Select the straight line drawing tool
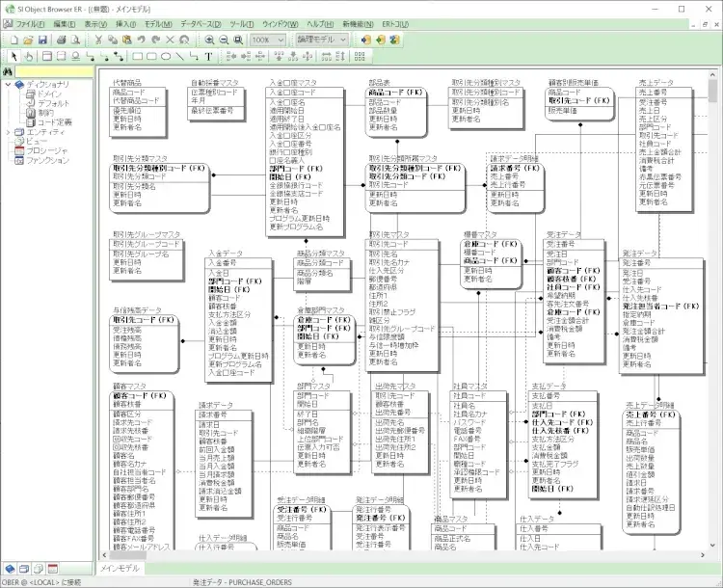Viewport: 723px width, 588px height. [180, 57]
